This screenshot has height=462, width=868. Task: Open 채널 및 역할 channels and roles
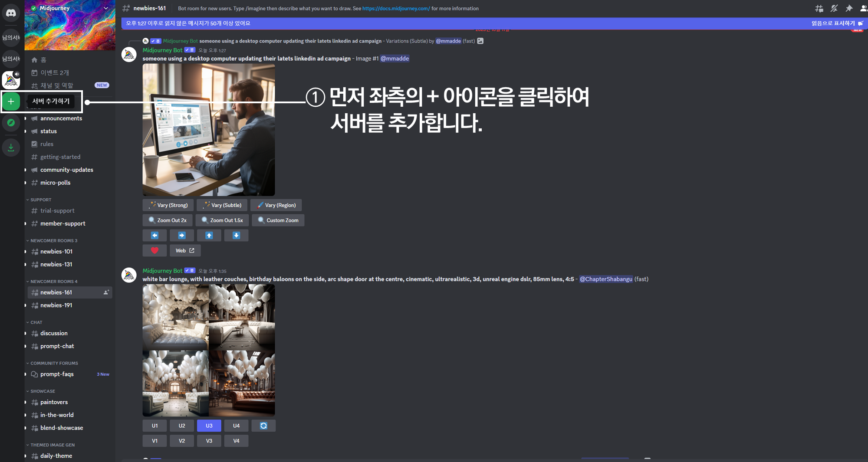click(69, 85)
